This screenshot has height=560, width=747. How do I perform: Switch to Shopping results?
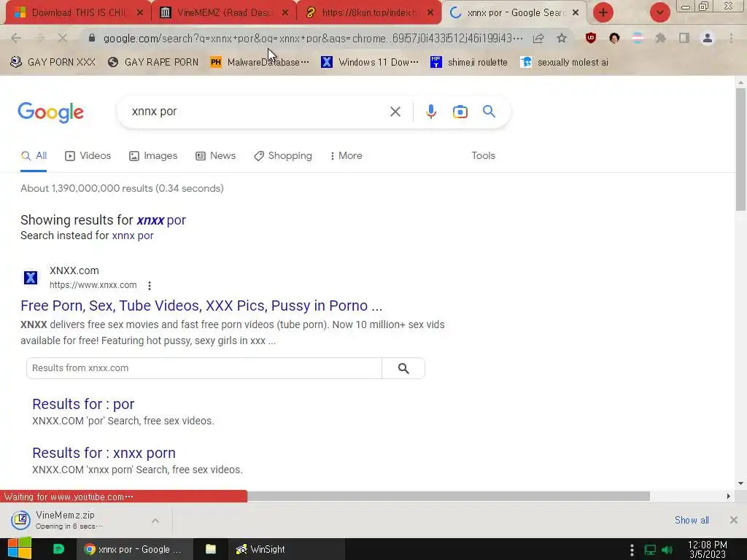coord(283,156)
